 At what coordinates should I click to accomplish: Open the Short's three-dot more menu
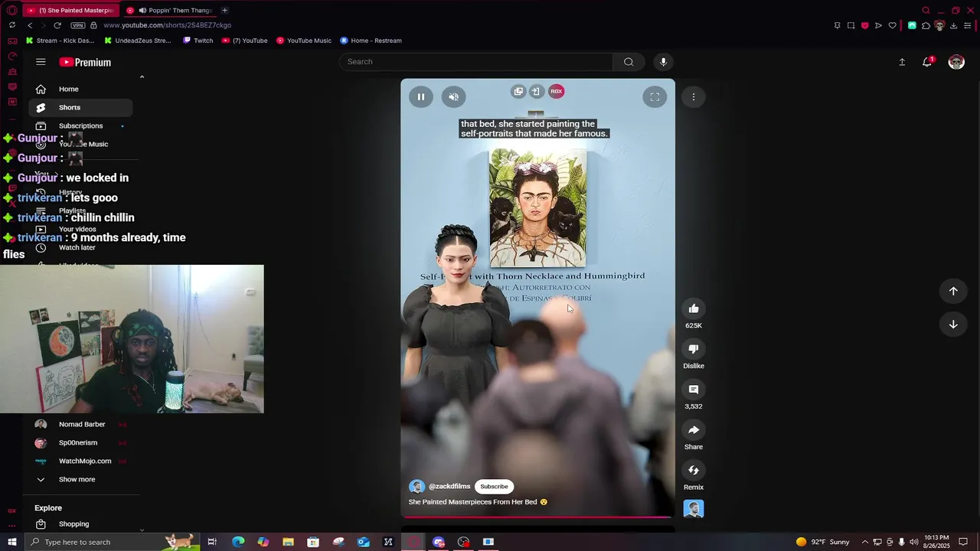[x=694, y=96]
